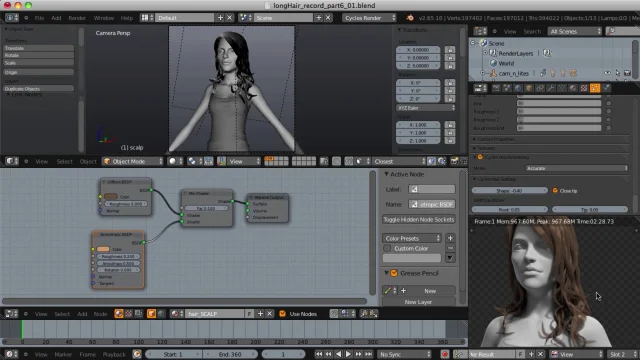The image size is (640, 360).
Task: Open the Cycles Render engine dropdown
Action: pos(369,18)
